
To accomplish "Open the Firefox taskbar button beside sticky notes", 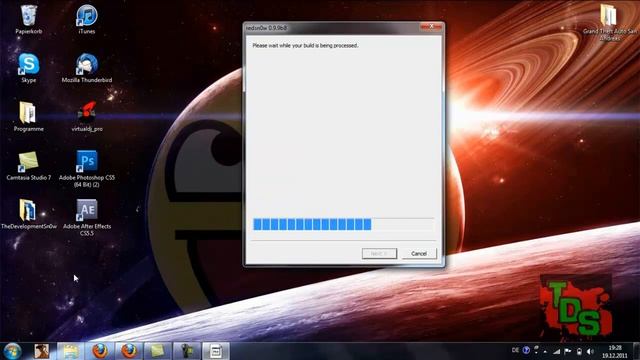I will [x=129, y=351].
